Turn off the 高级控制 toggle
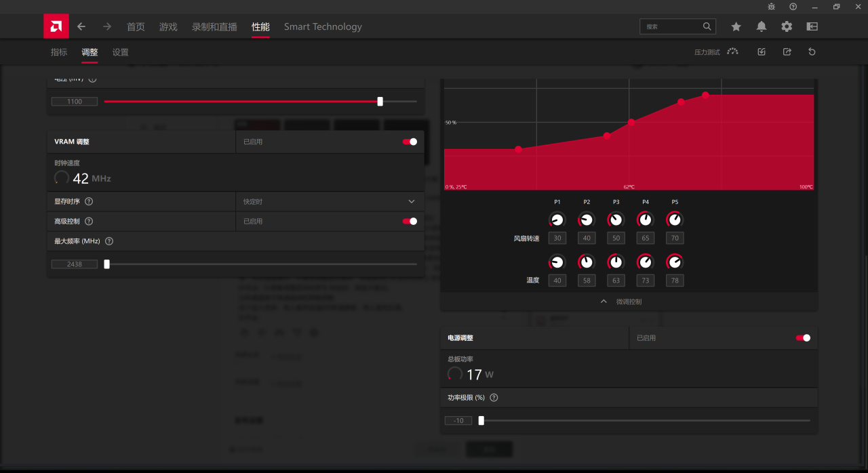This screenshot has width=868, height=473. 410,221
